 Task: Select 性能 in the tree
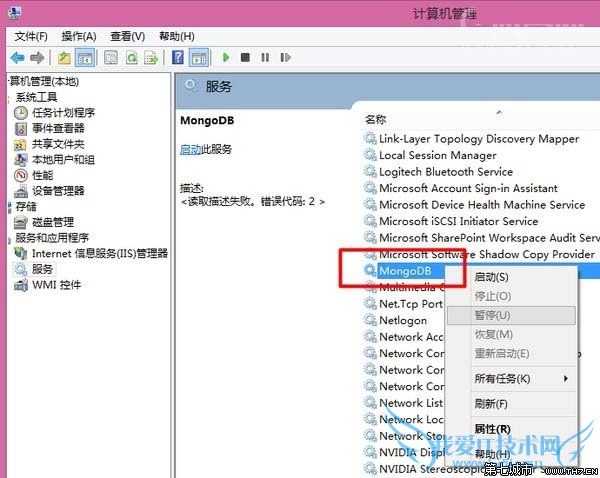pos(42,175)
